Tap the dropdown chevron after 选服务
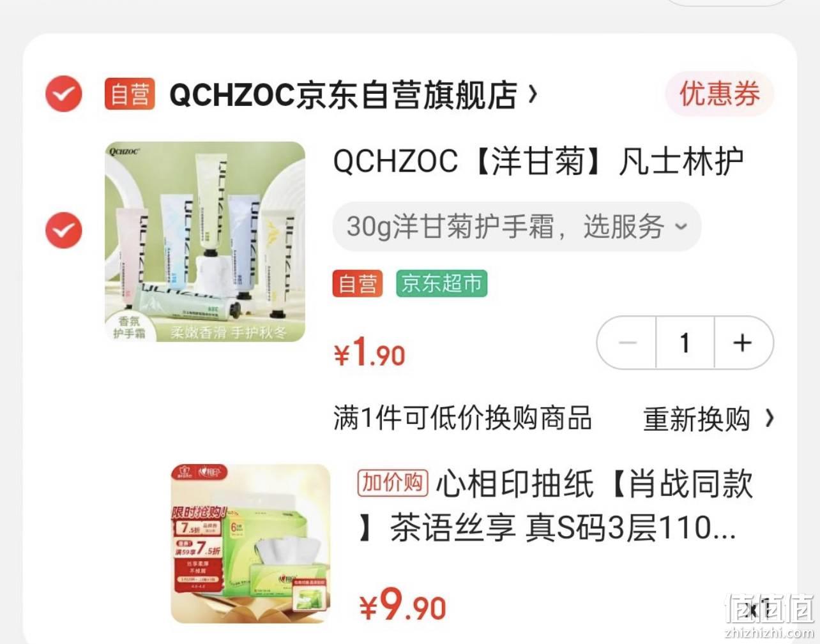 pyautogui.click(x=681, y=227)
